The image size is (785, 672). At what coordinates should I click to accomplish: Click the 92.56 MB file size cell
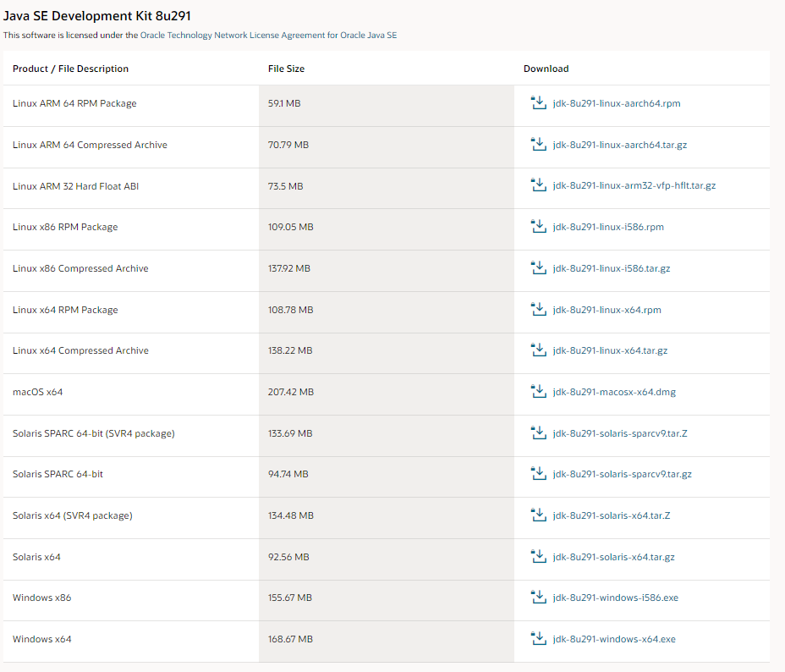pos(387,559)
